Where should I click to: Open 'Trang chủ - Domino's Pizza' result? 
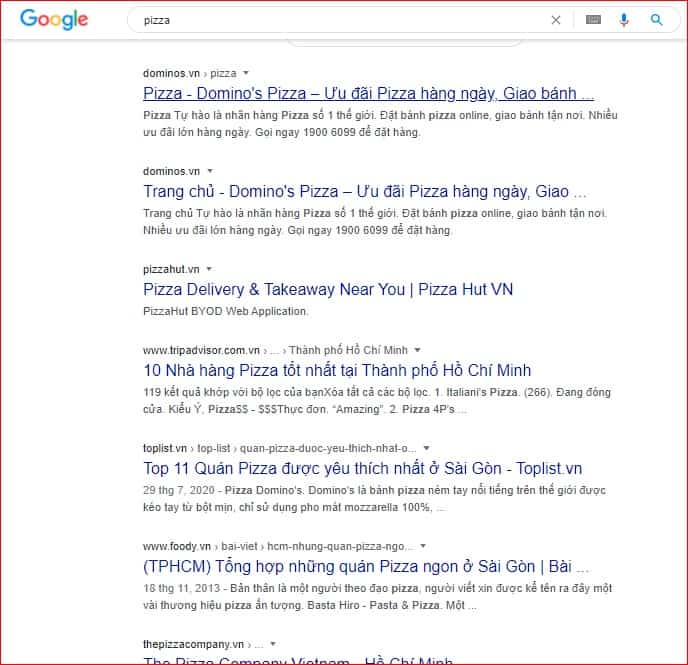(365, 192)
